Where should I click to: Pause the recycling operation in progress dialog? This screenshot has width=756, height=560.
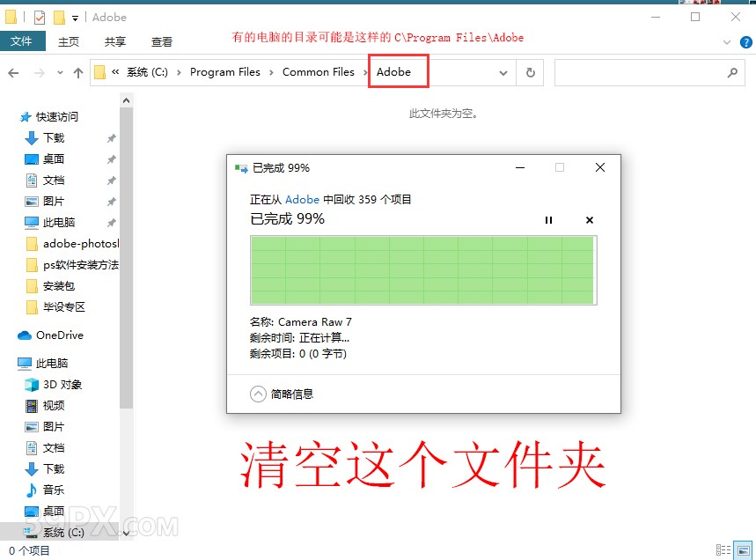click(x=548, y=220)
